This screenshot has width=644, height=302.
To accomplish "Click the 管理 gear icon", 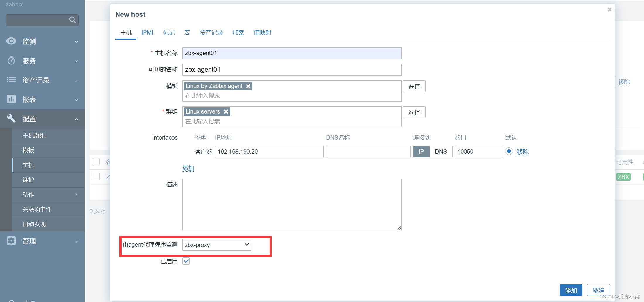I will 11,241.
